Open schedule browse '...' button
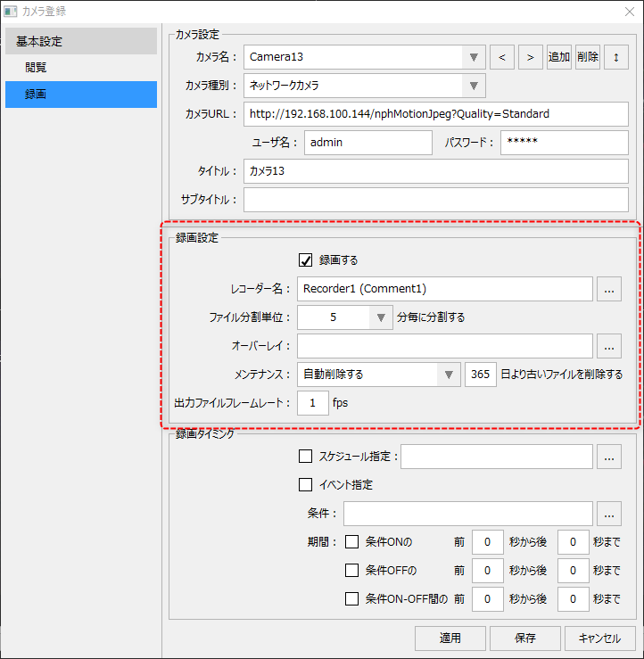The height and width of the screenshot is (659, 644). click(x=609, y=457)
